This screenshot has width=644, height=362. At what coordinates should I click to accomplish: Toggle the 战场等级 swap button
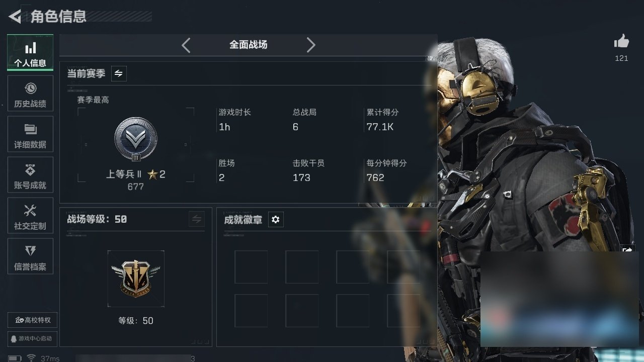coord(197,219)
